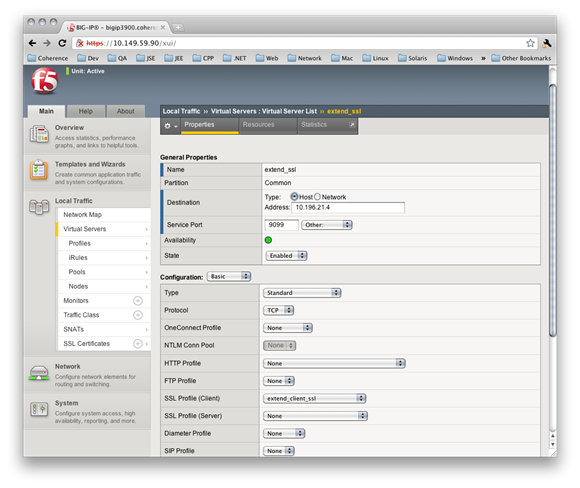580x488 pixels.
Task: Open the Protocol TCP dropdown
Action: (x=279, y=310)
